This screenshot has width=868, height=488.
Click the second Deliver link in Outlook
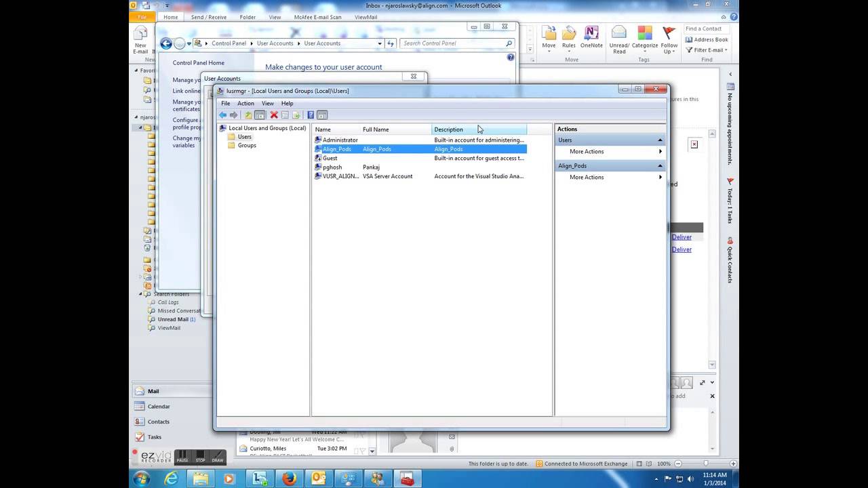coord(682,249)
